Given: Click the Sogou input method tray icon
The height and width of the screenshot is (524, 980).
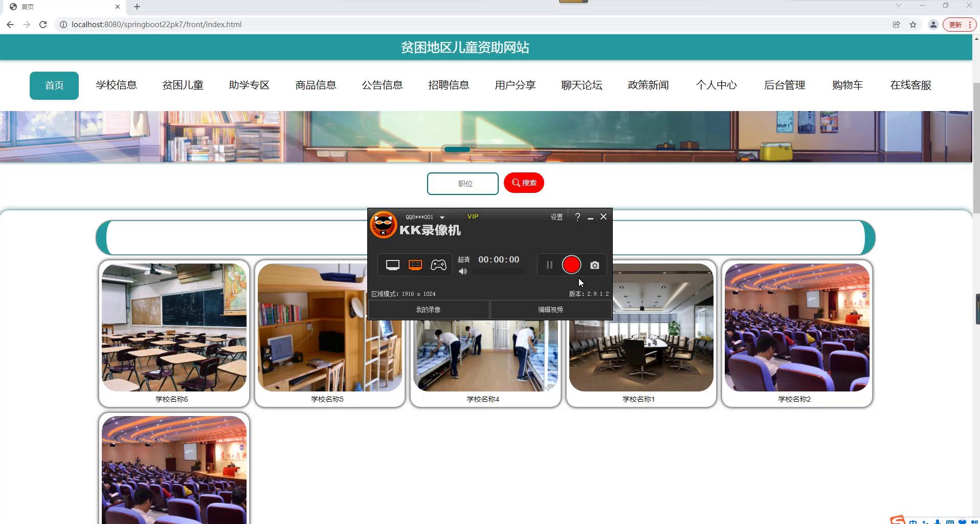Looking at the screenshot, I should point(898,520).
